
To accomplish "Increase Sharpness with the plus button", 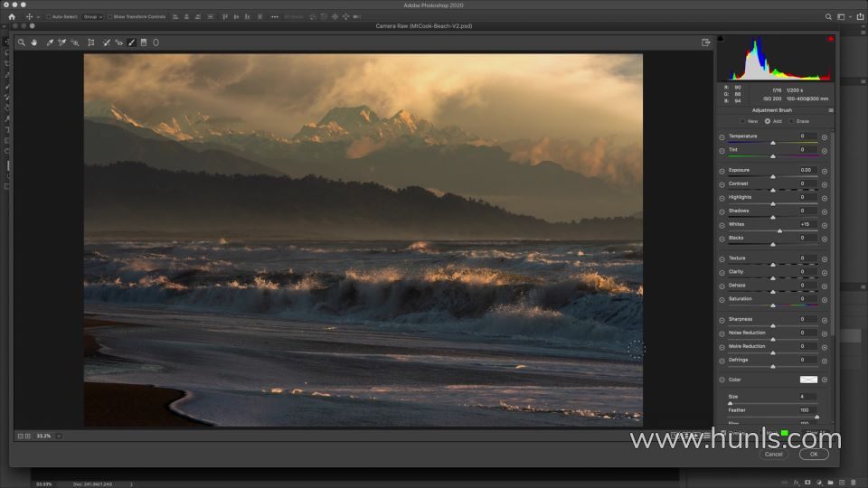I will [x=825, y=320].
